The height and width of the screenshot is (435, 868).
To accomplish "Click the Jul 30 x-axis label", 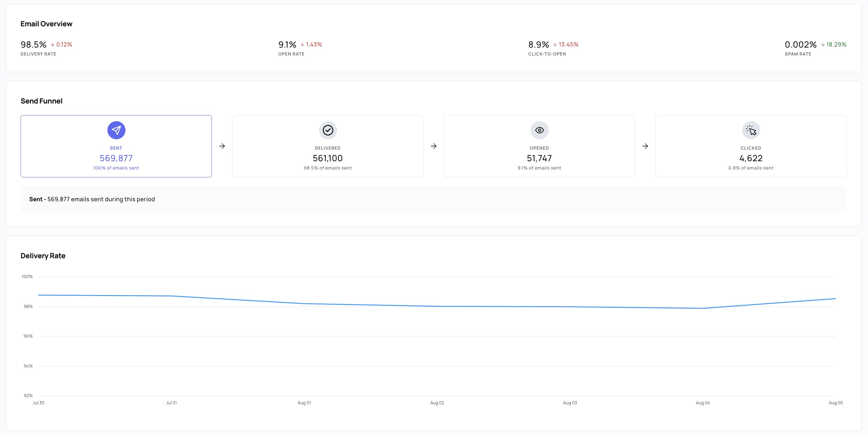I will click(x=39, y=403).
